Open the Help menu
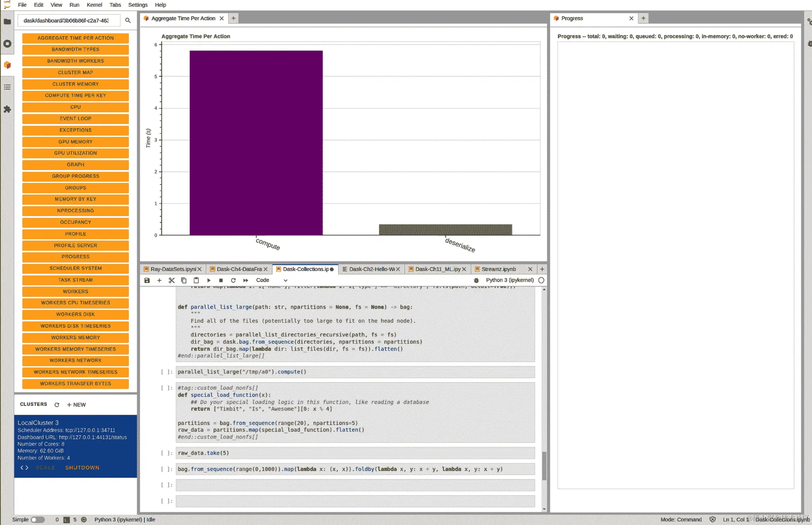Viewport: 812px width, 525px height. pos(160,5)
